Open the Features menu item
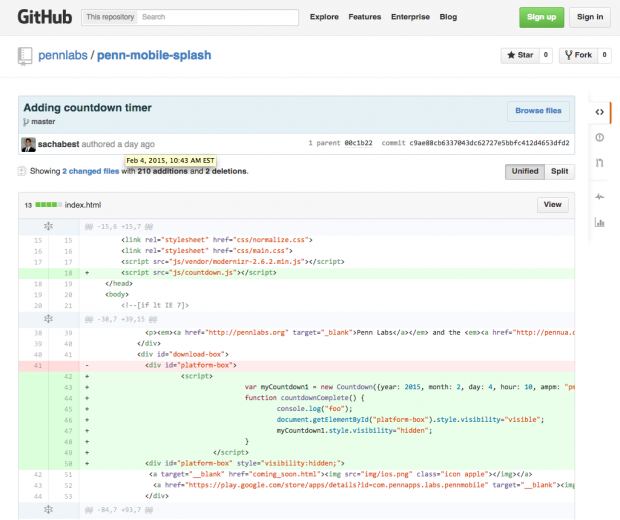 (x=365, y=17)
